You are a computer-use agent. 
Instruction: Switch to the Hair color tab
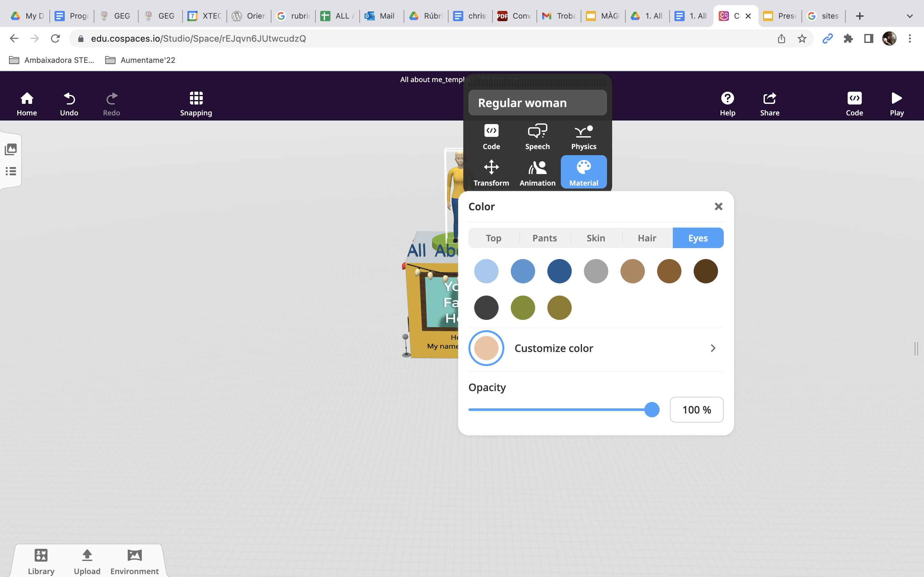pos(647,238)
